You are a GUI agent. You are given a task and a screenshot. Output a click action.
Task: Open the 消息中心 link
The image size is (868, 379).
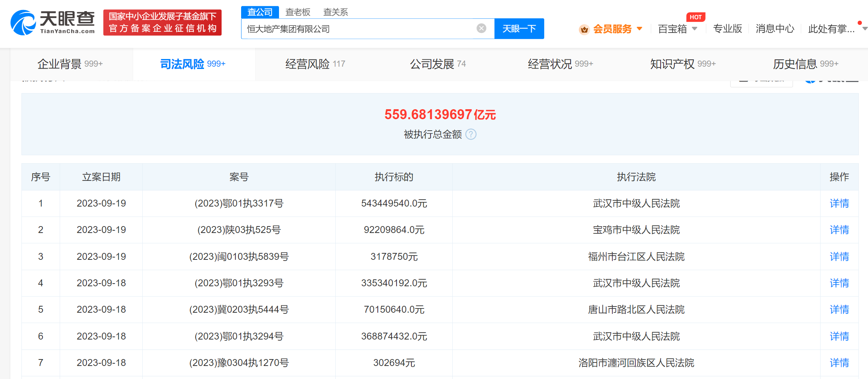[775, 29]
